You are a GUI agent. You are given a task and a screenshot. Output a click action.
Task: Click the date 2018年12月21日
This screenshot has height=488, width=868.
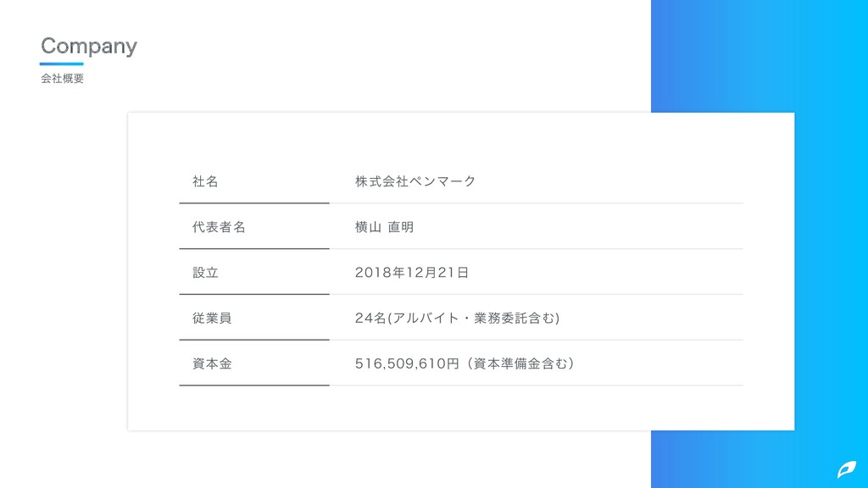click(x=412, y=273)
